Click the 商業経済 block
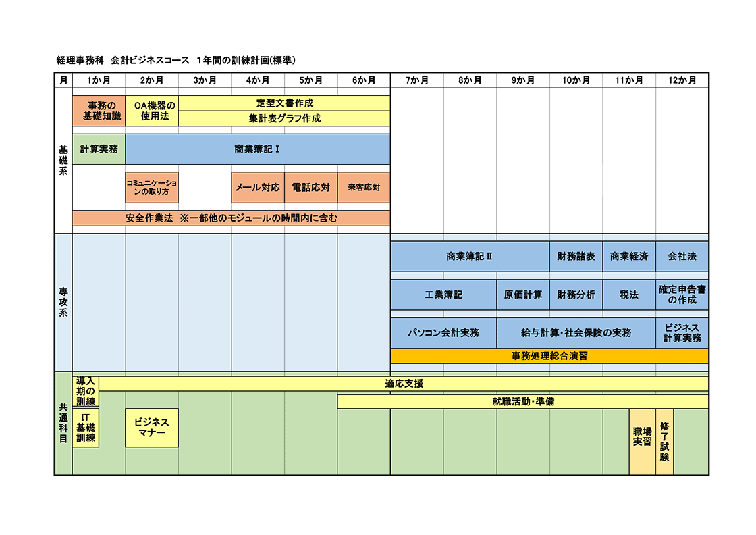The image size is (756, 535). pos(629,256)
